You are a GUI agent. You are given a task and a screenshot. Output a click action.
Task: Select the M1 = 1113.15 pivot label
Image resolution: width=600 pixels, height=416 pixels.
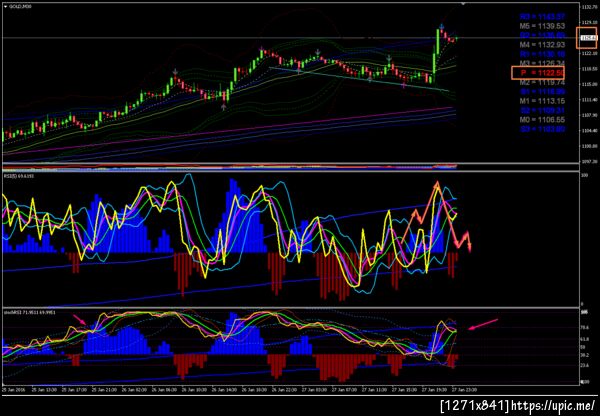coord(542,101)
